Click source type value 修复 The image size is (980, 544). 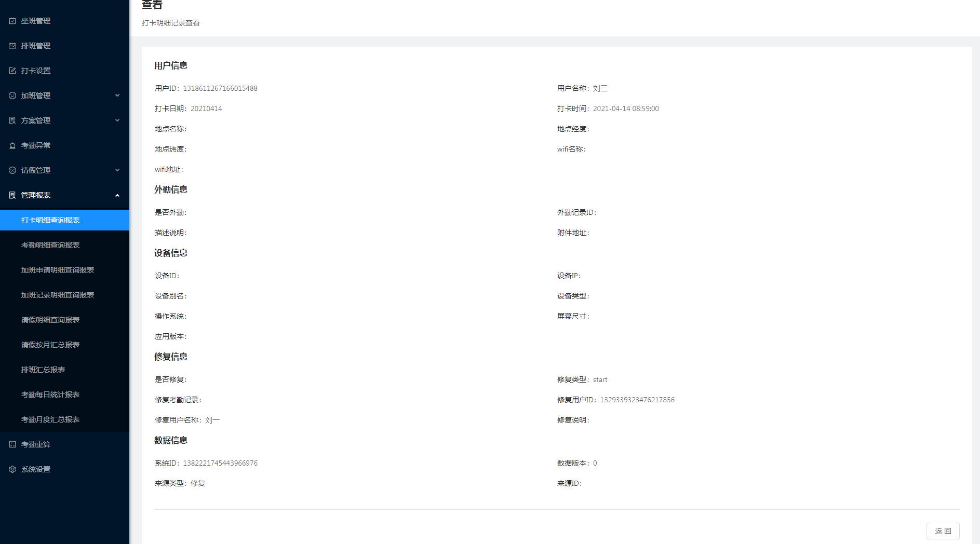click(x=198, y=483)
